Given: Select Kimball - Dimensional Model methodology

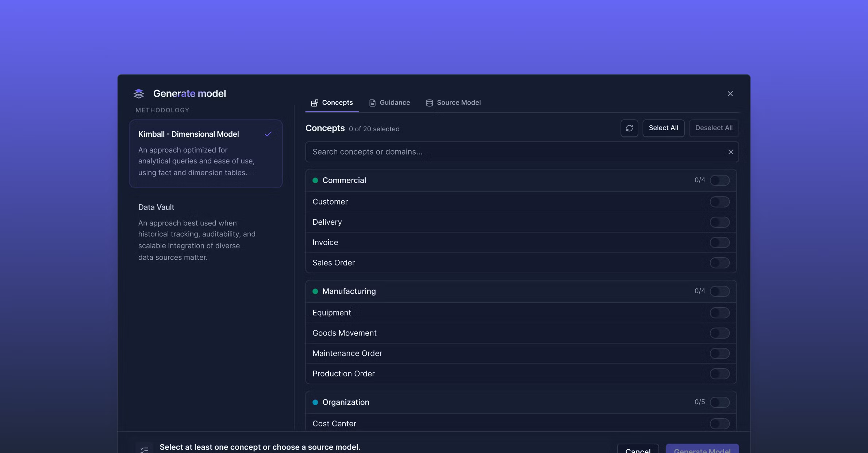Looking at the screenshot, I should tap(206, 154).
